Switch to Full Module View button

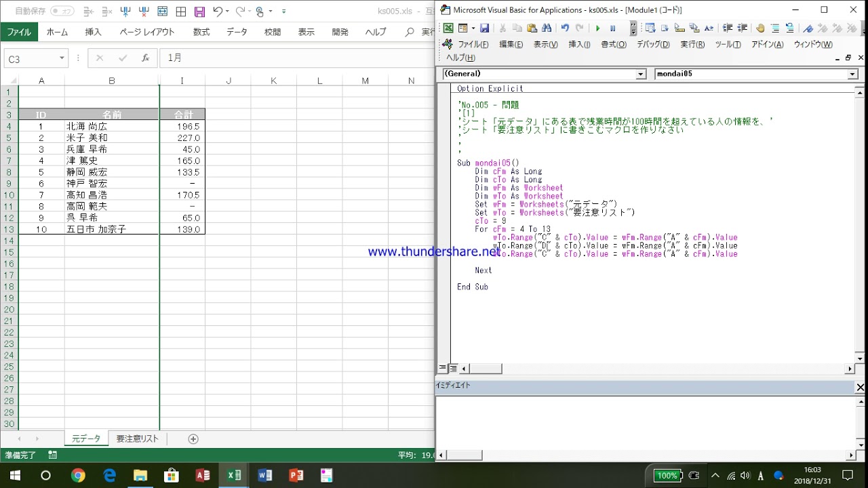[x=453, y=369]
